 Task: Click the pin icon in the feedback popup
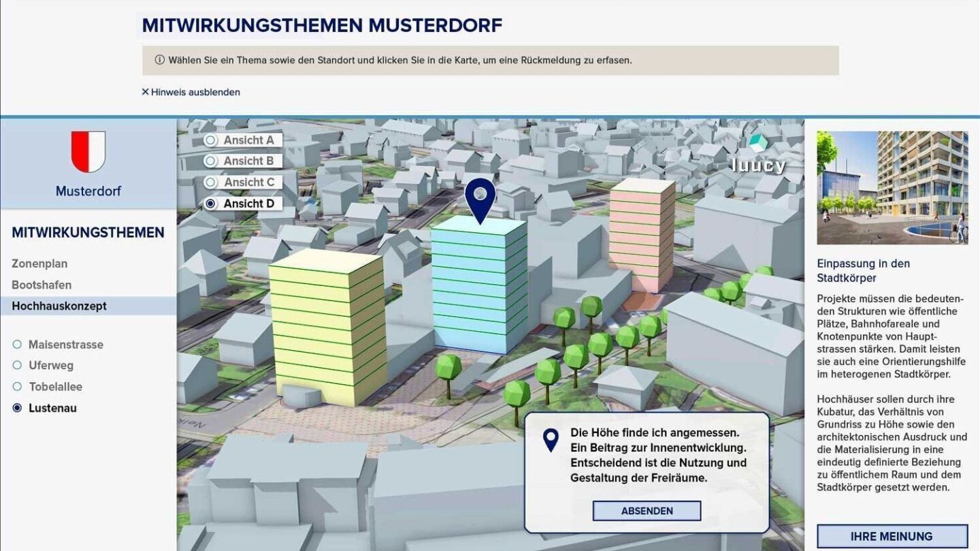click(x=551, y=440)
